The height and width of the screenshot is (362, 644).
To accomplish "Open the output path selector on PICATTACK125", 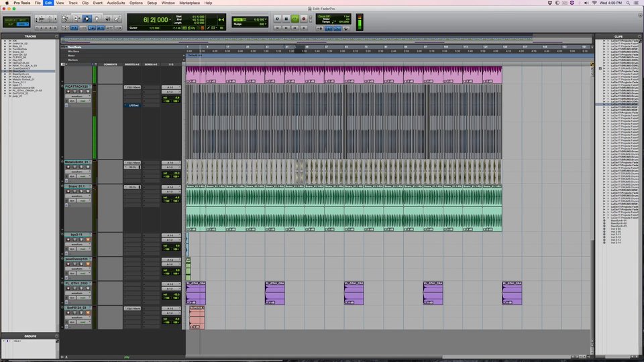I will pos(171,92).
